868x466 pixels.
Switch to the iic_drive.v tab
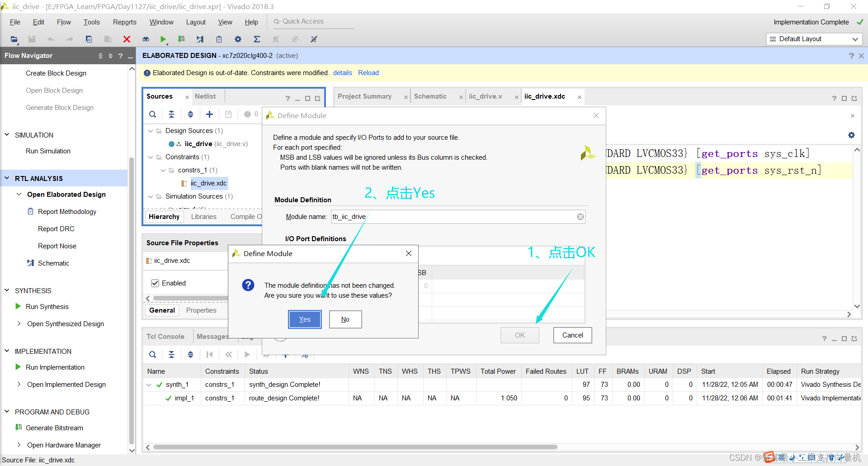click(485, 96)
